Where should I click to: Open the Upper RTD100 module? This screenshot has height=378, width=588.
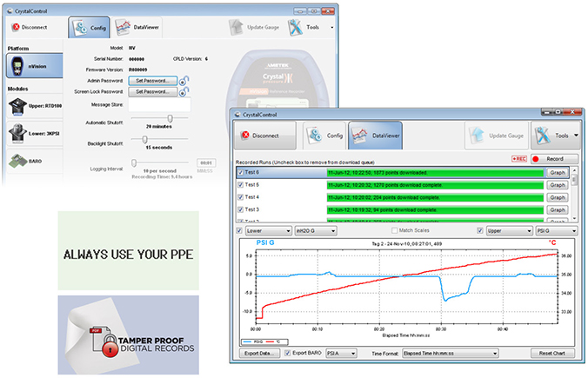point(28,106)
